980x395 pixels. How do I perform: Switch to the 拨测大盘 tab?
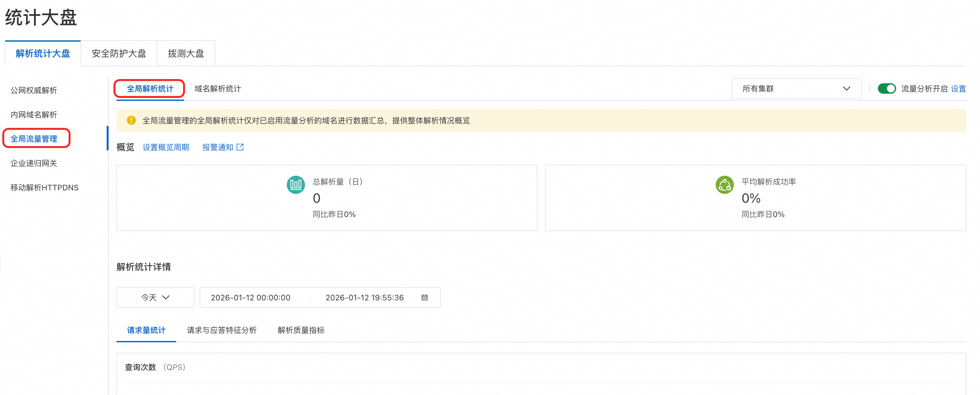[186, 54]
